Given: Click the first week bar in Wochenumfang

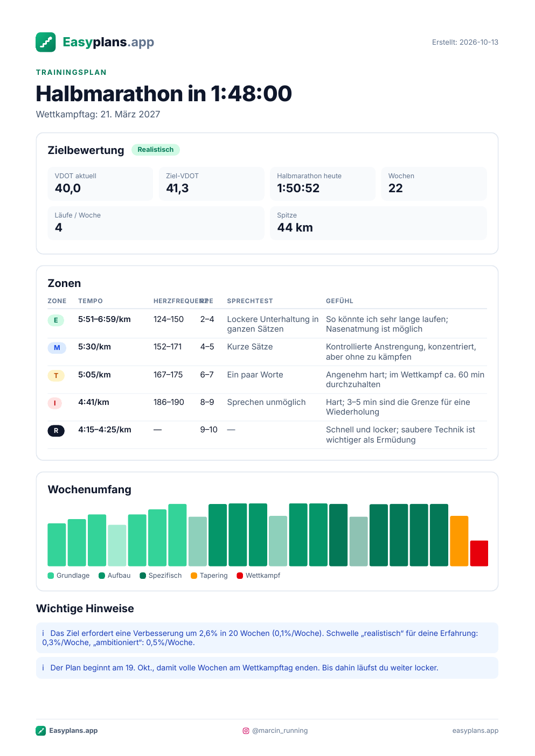Looking at the screenshot, I should point(57,545).
